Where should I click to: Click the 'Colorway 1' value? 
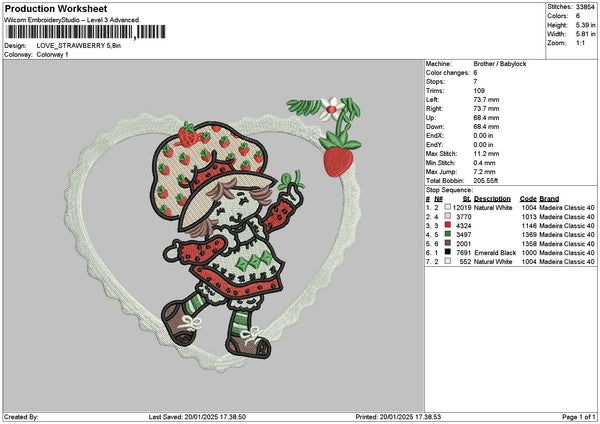coord(52,55)
